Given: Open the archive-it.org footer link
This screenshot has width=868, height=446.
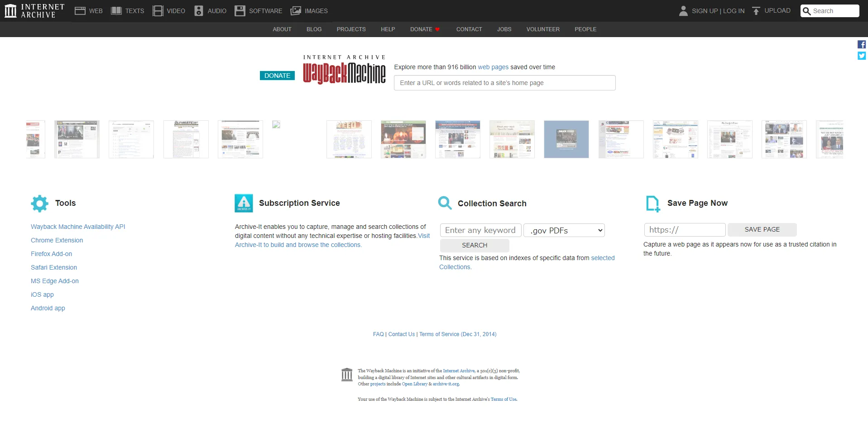Looking at the screenshot, I should [446, 384].
